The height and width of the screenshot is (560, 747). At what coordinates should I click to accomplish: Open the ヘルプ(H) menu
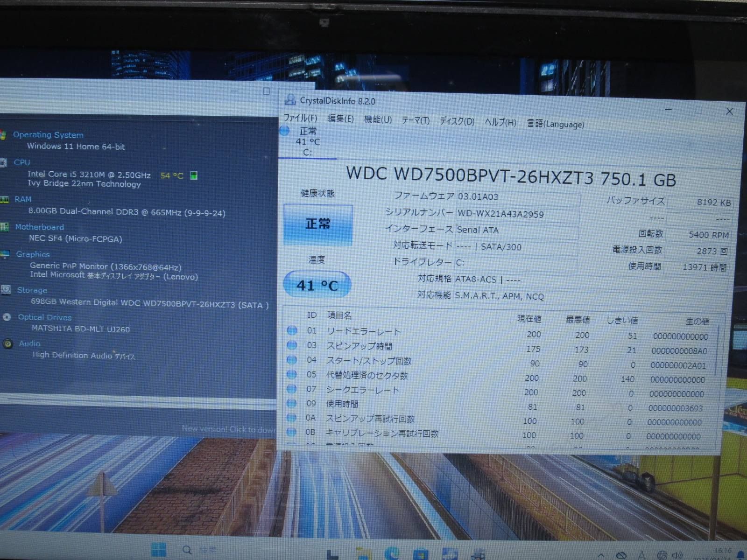(500, 122)
